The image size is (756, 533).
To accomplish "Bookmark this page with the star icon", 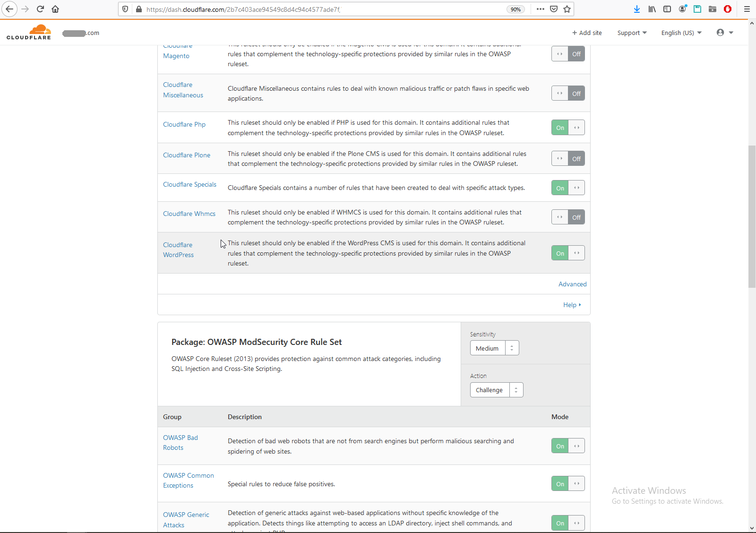I will (x=567, y=9).
